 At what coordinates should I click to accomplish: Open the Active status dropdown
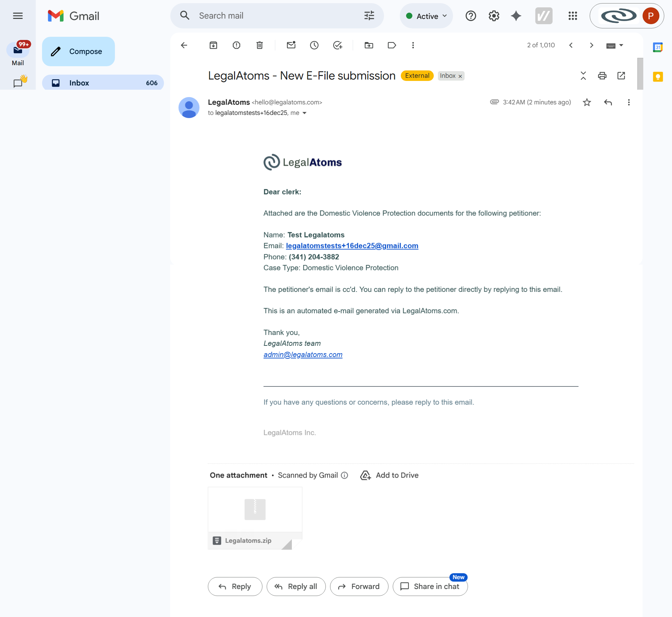(426, 16)
